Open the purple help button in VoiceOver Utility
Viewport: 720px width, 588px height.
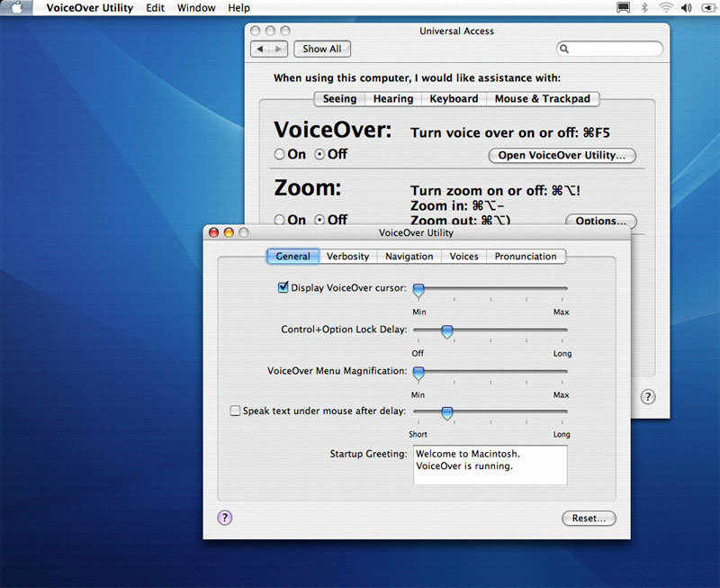pos(224,518)
